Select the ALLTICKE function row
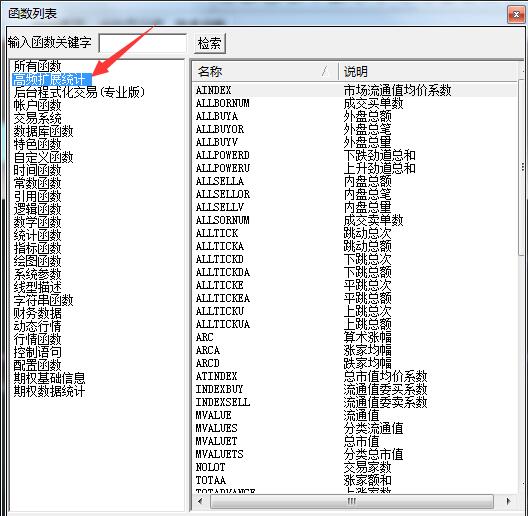 [355, 285]
